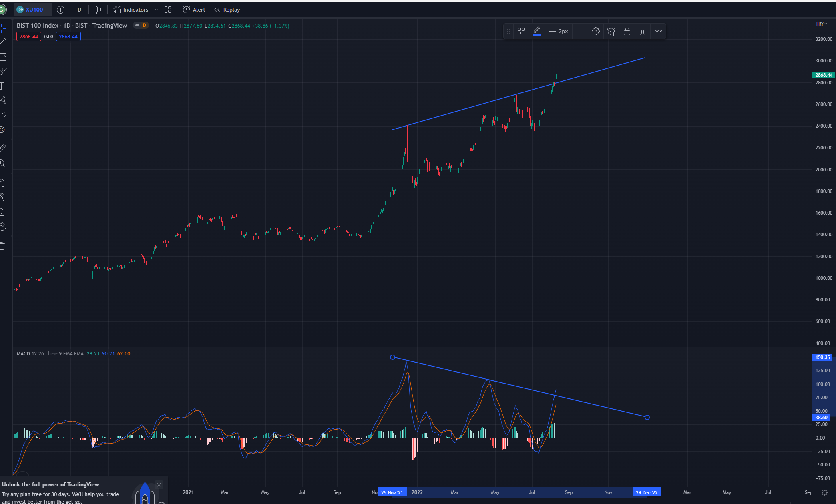Click the XU100 symbol search button

tap(33, 10)
